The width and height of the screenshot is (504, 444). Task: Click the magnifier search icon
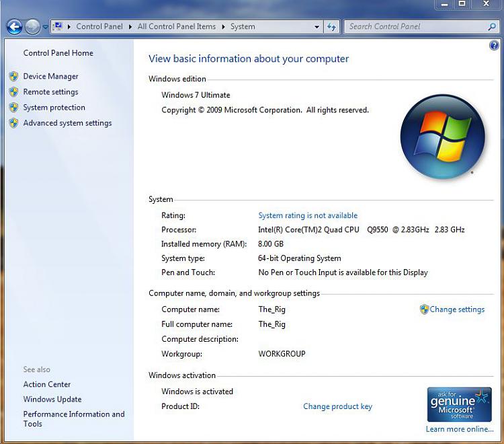(x=492, y=27)
